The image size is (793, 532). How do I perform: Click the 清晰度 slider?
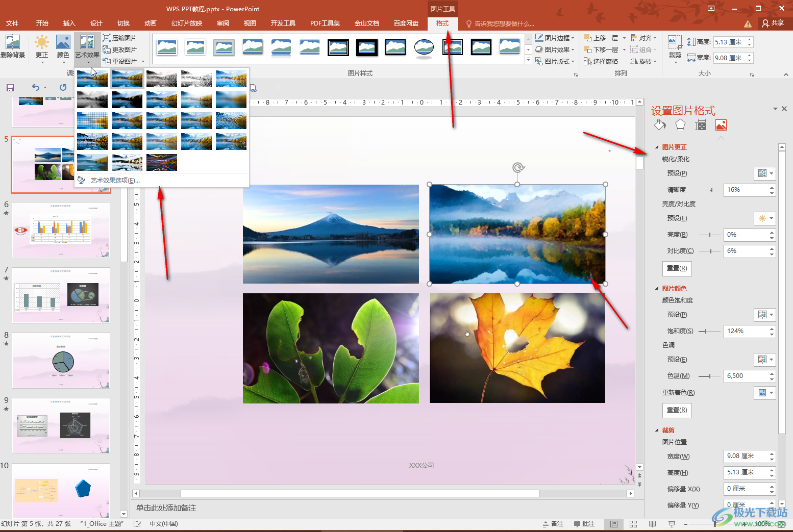coord(709,190)
